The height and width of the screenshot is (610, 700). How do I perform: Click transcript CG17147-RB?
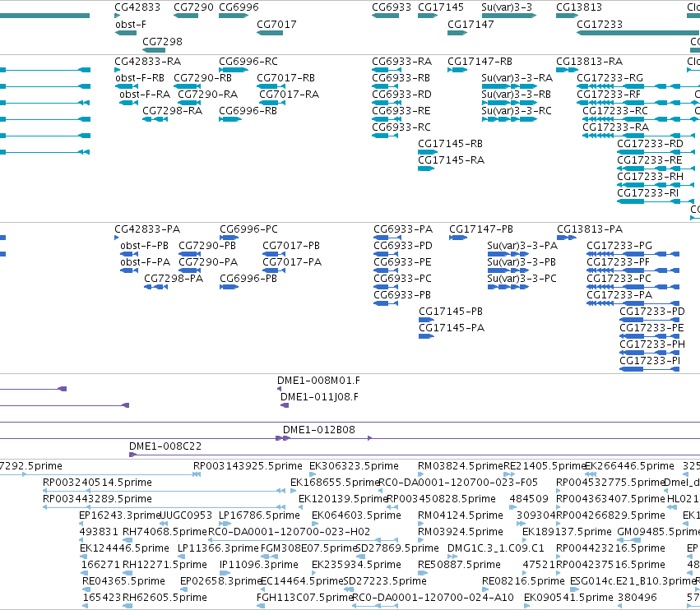click(480, 62)
